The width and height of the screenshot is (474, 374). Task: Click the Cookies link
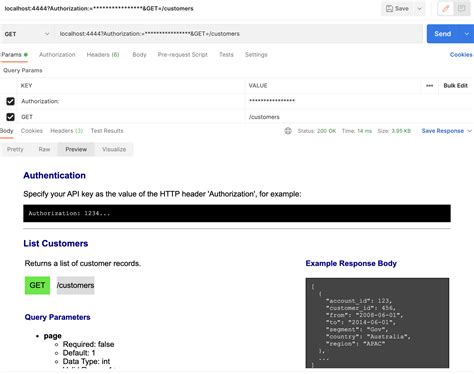(461, 55)
